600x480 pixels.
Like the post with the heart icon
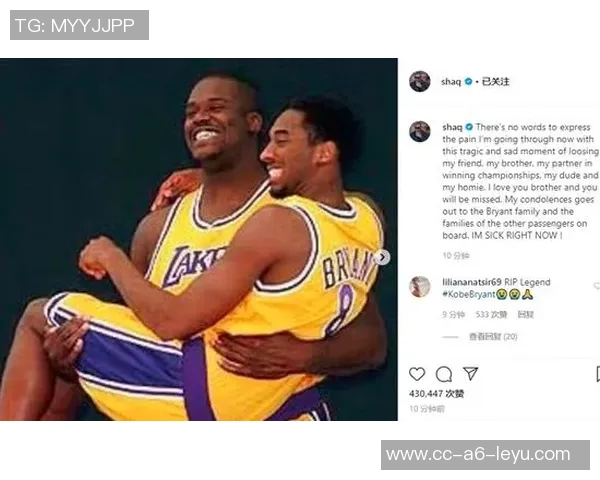tap(417, 374)
